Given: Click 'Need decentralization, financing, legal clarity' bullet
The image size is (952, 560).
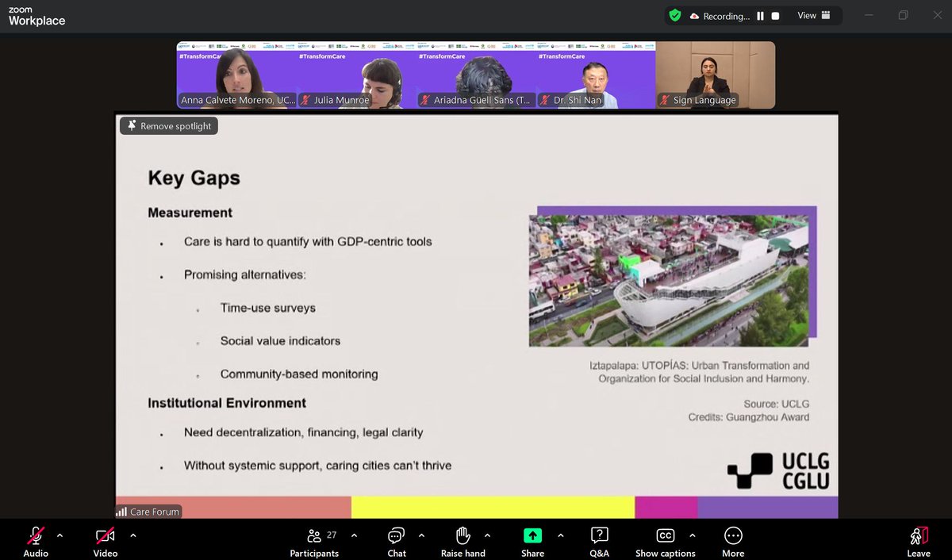Looking at the screenshot, I should (304, 433).
